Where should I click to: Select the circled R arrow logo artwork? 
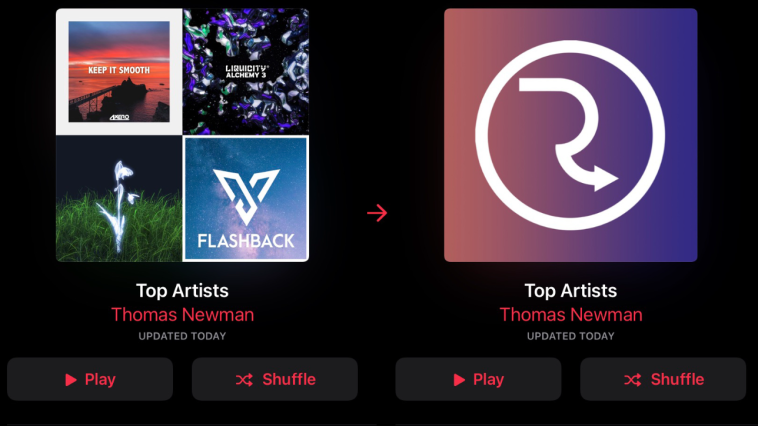point(570,135)
